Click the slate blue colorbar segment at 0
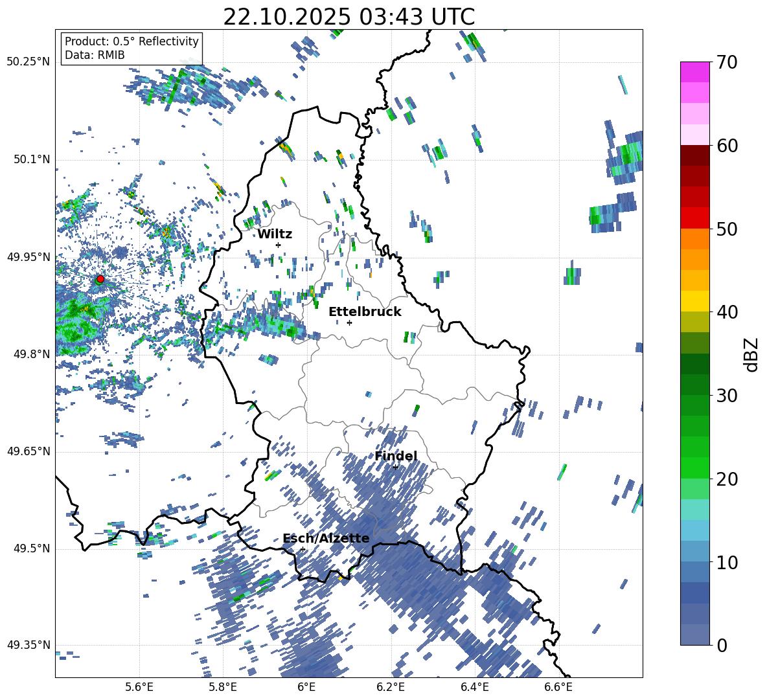Screen dimensions: 767x700 (694, 635)
